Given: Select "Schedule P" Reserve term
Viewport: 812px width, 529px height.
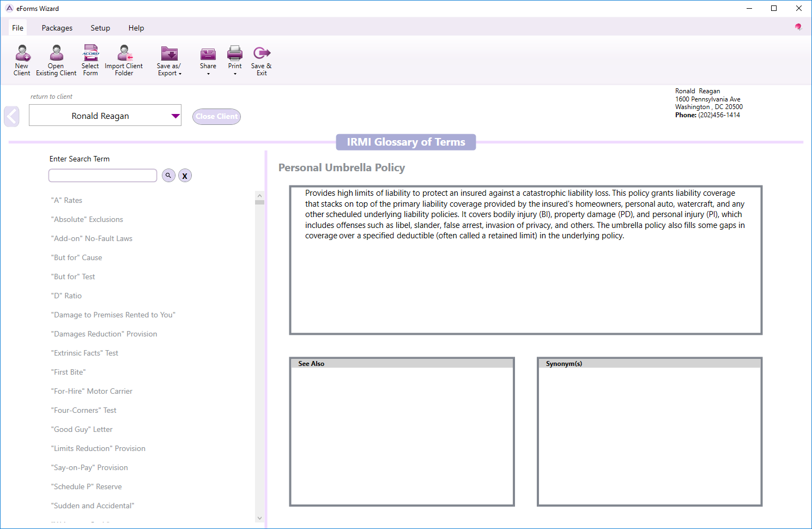Looking at the screenshot, I should click(x=86, y=486).
